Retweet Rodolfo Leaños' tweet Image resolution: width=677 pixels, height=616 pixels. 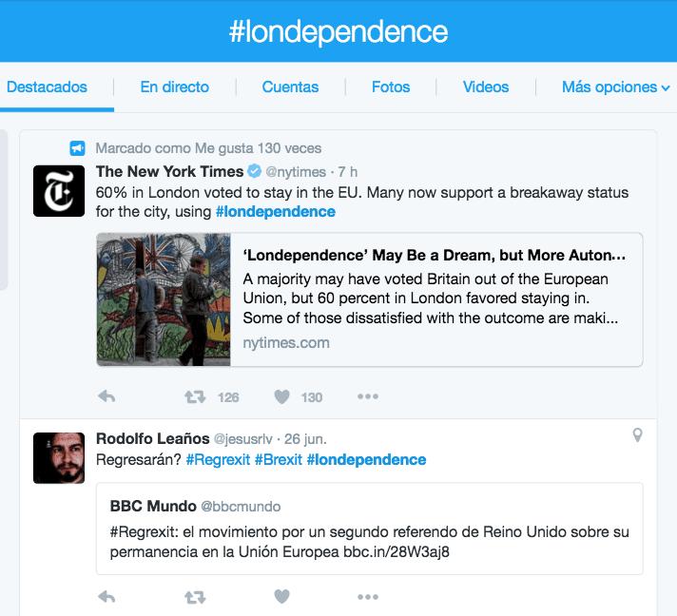pos(195,597)
